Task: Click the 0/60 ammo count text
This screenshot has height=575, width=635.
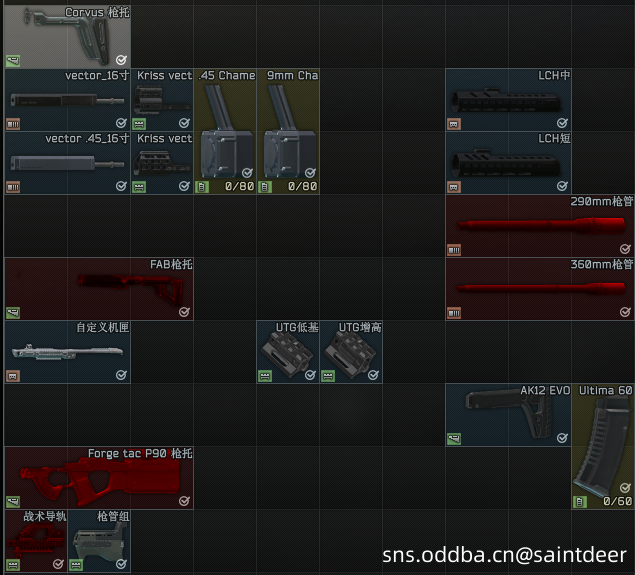Action: click(x=618, y=501)
